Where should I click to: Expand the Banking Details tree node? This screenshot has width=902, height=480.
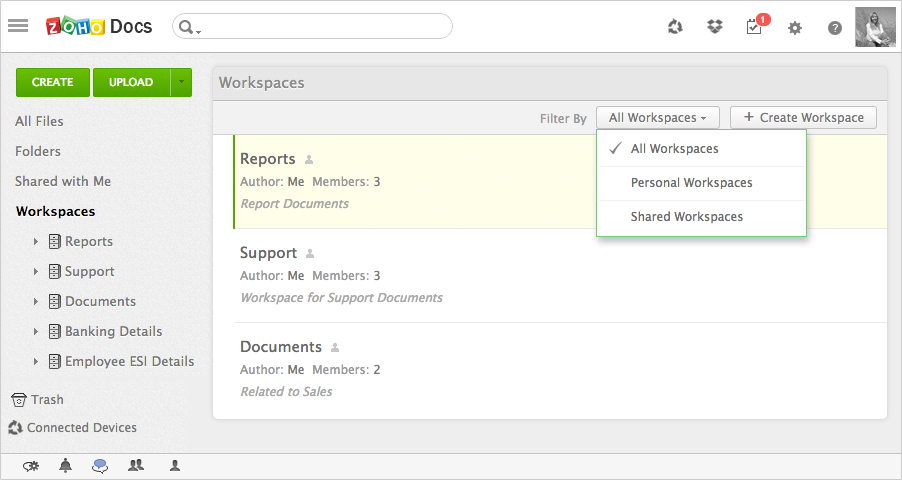click(36, 332)
